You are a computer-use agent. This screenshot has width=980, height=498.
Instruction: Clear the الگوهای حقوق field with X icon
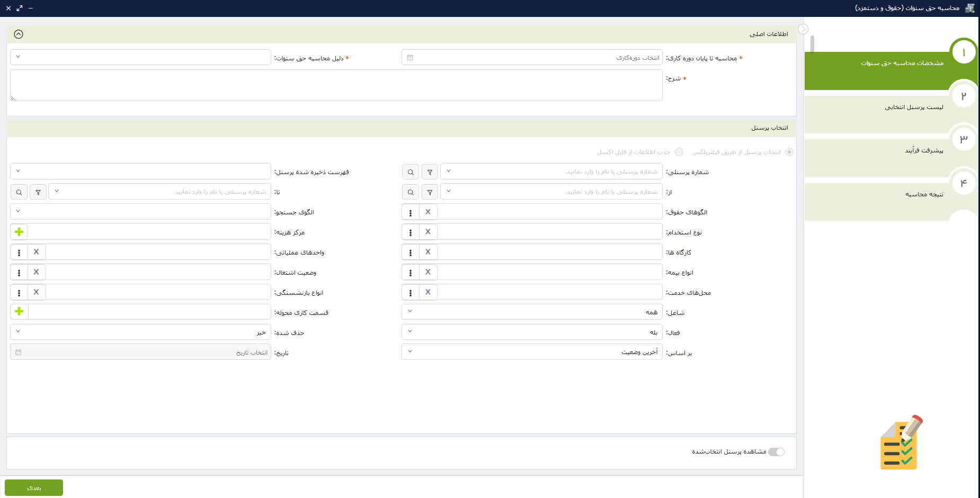coord(428,212)
